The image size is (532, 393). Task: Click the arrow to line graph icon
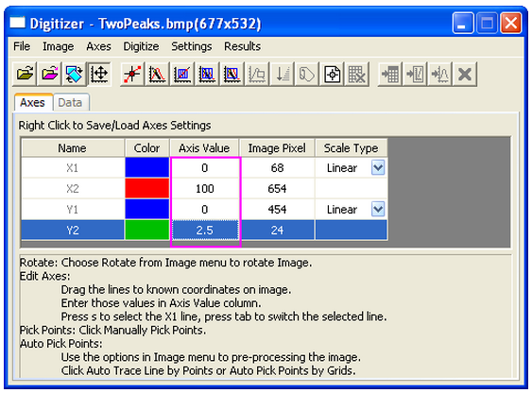click(415, 74)
